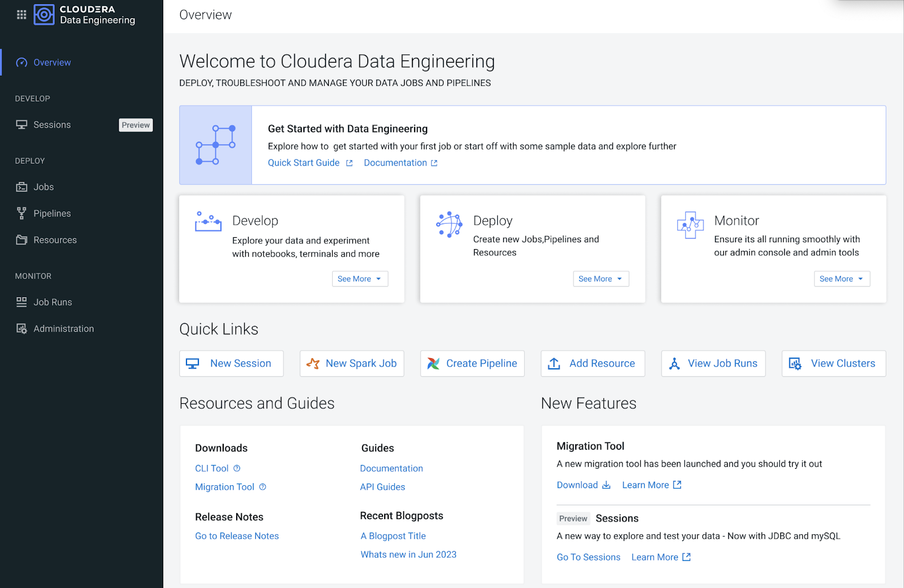
Task: Select the View Clusters icon
Action: (796, 363)
